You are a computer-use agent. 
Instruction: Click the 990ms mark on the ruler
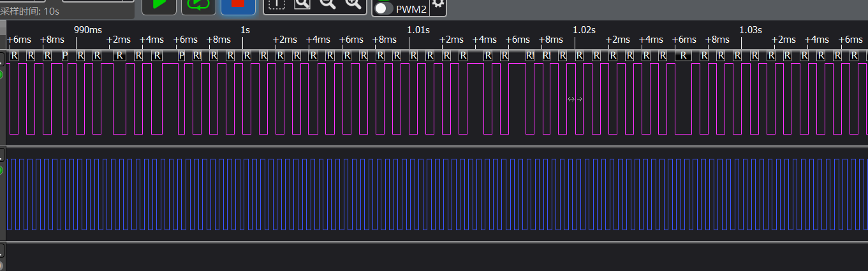[88, 29]
